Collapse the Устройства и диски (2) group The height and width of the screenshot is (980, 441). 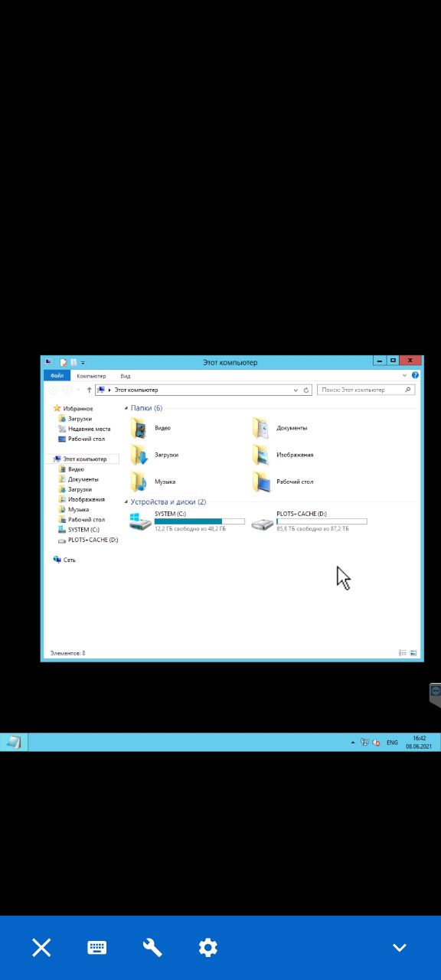[126, 502]
